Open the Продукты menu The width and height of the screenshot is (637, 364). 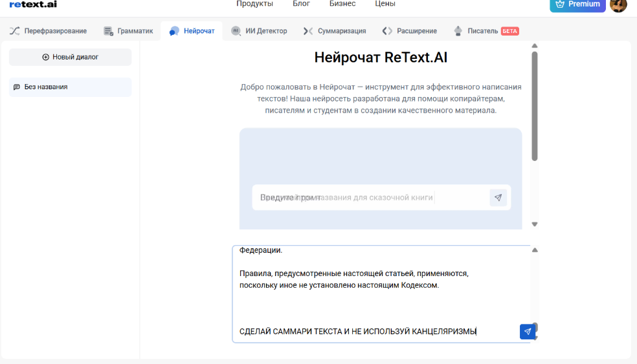(254, 4)
